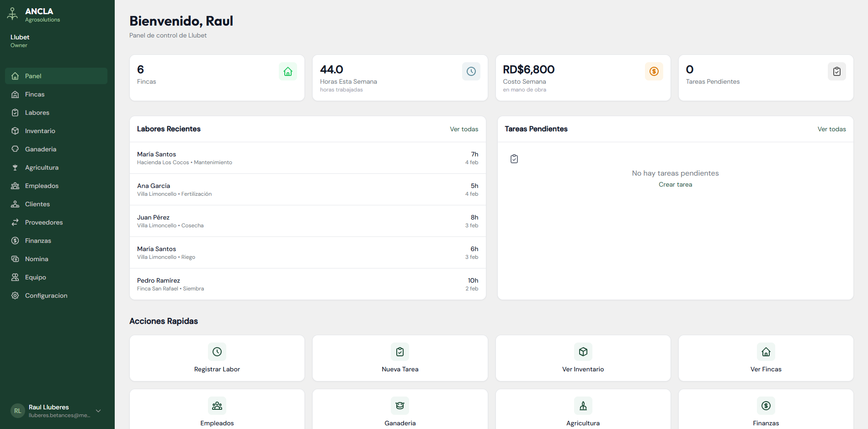Screen dimensions: 868x429
Task: Click the Crear tarea link
Action: tap(675, 184)
